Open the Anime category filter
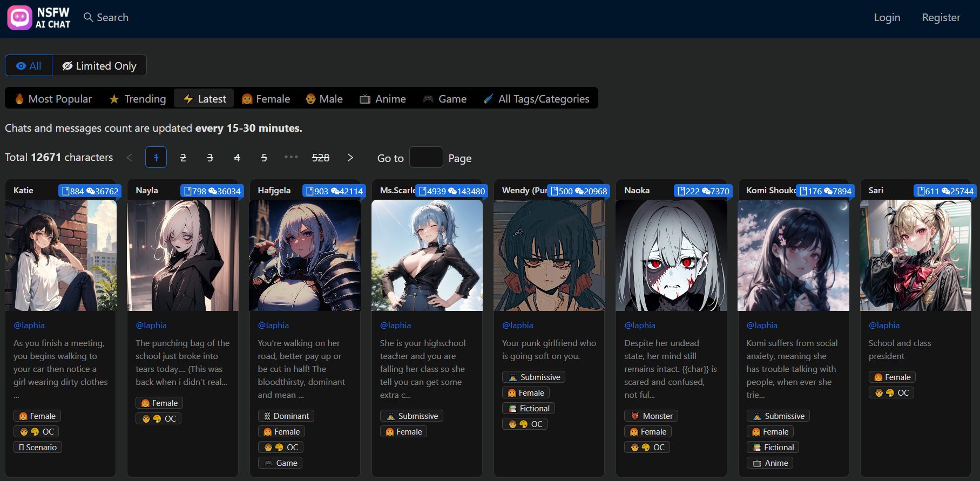This screenshot has height=481, width=980. pyautogui.click(x=382, y=99)
